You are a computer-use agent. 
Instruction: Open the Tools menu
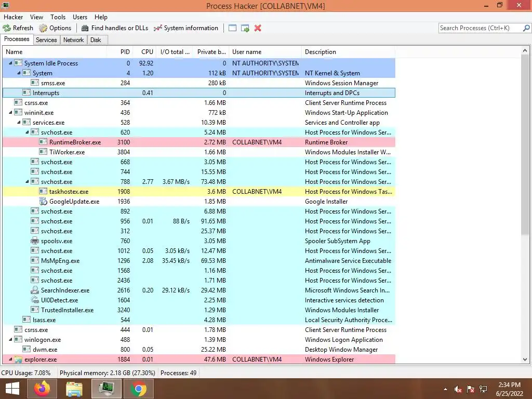[x=58, y=17]
